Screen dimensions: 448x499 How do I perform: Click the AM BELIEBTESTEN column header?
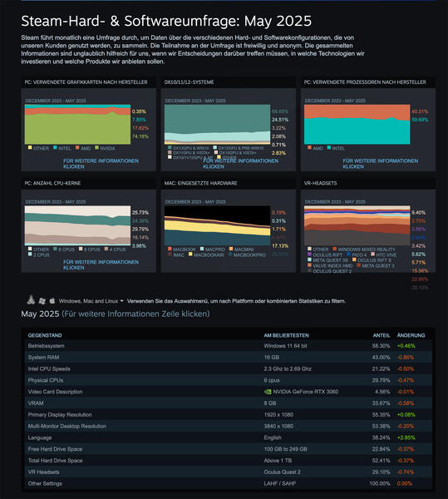coord(286,335)
